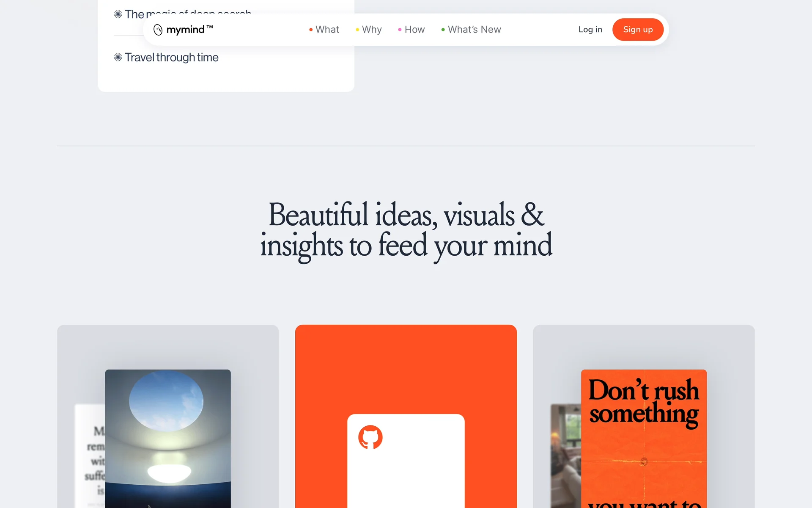Click the Log in link
Image resolution: width=812 pixels, height=508 pixels.
(590, 30)
